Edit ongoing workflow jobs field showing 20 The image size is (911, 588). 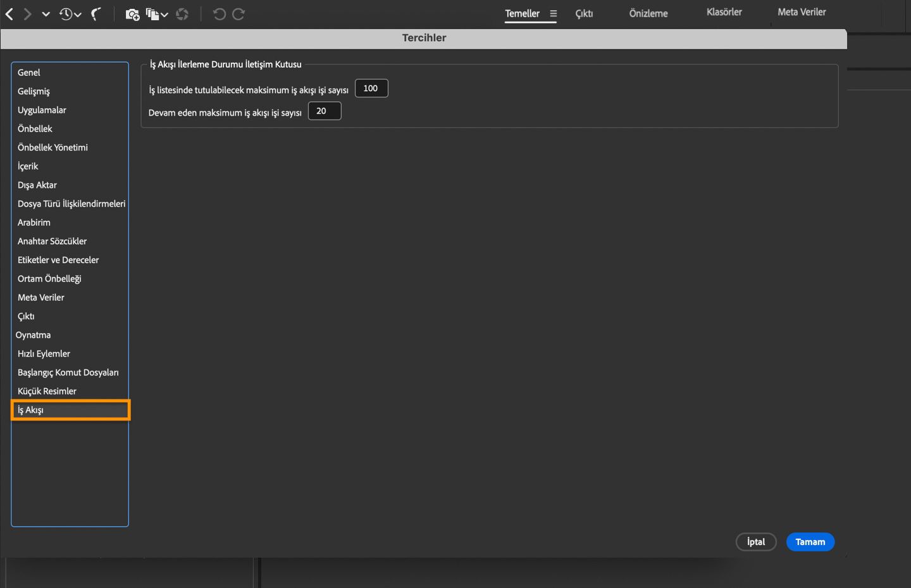(x=325, y=111)
